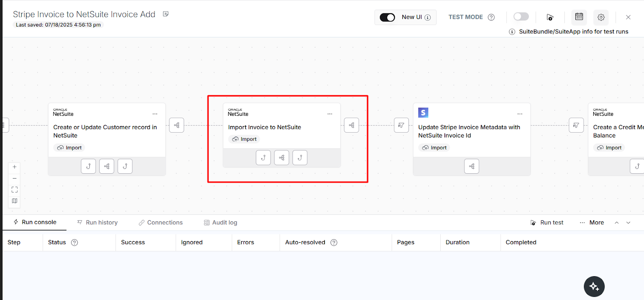Switch to the Connections tab
This screenshot has height=300, width=644.
click(161, 222)
